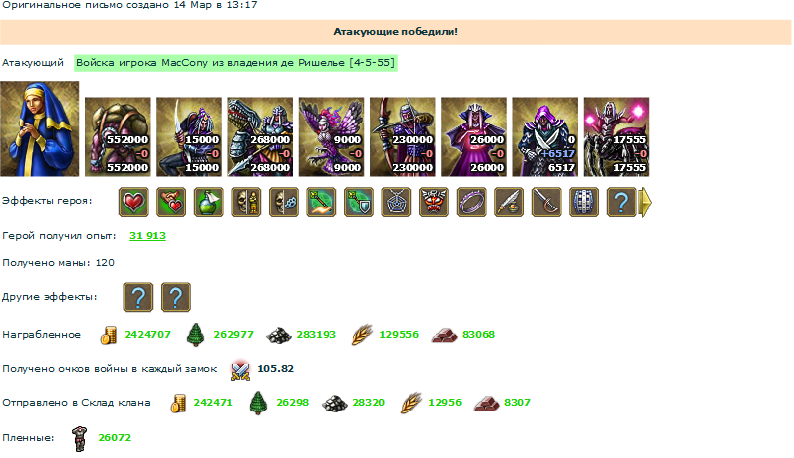Viewport: 794px width, 458px height.
Task: Select the troop unit showing 552000
Action: (x=117, y=137)
